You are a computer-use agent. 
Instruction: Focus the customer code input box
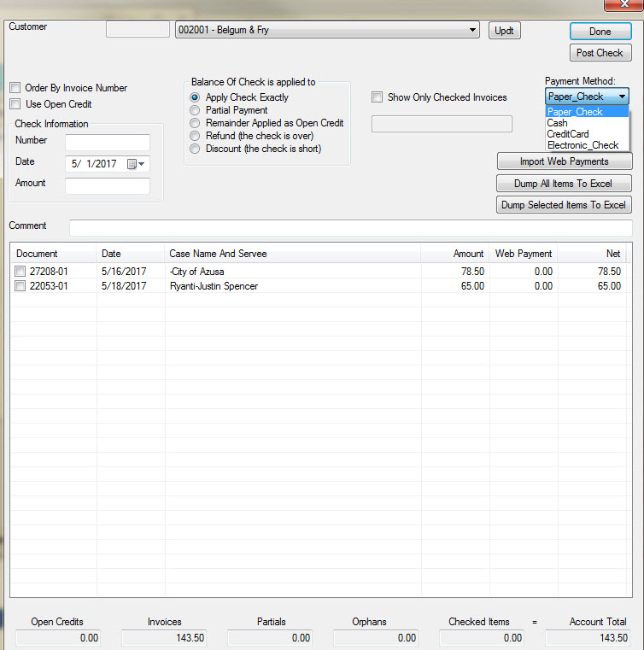pyautogui.click(x=138, y=30)
